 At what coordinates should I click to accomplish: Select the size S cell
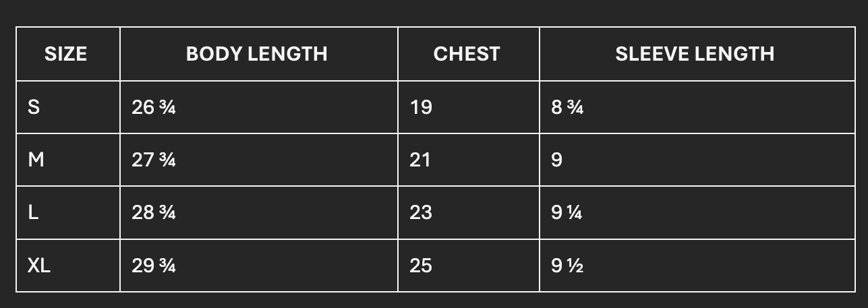(34, 106)
